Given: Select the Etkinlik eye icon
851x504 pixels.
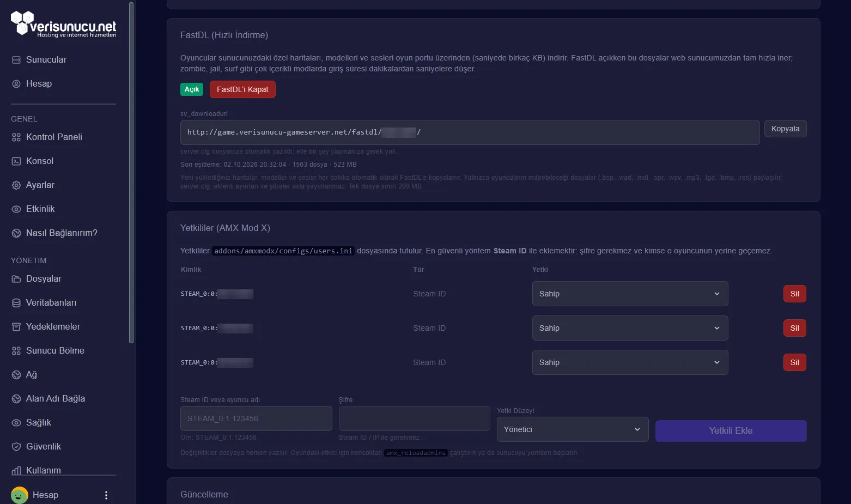Looking at the screenshot, I should [x=16, y=209].
